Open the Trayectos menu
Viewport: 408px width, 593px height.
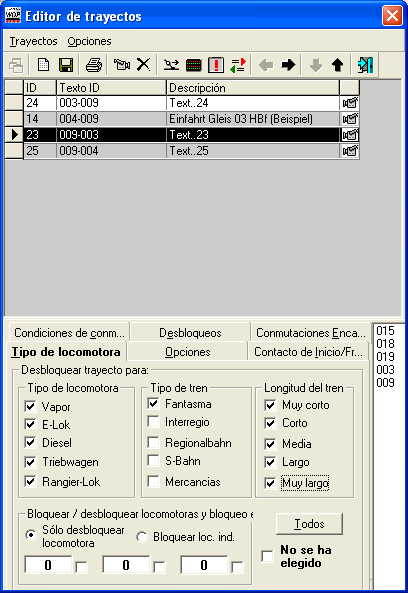pyautogui.click(x=33, y=41)
